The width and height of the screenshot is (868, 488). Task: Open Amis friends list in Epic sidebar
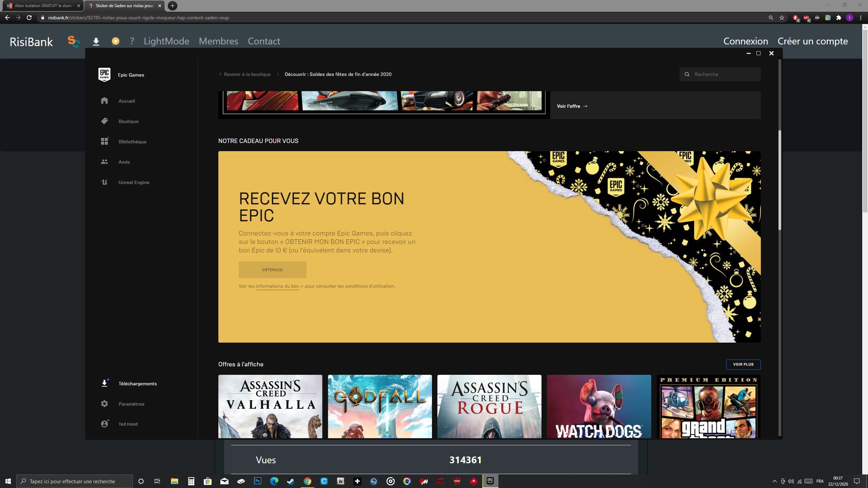click(124, 162)
